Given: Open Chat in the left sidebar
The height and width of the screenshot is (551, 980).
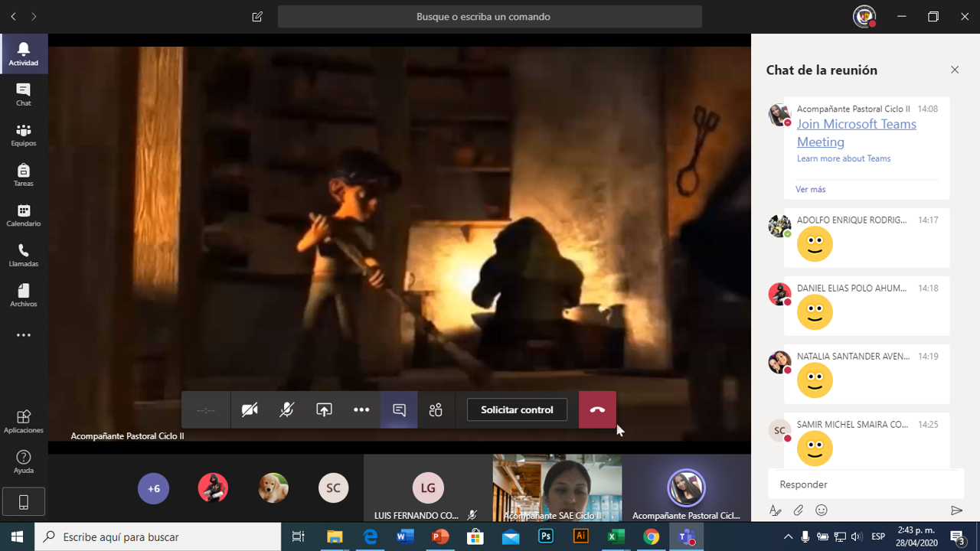Looking at the screenshot, I should click(24, 94).
